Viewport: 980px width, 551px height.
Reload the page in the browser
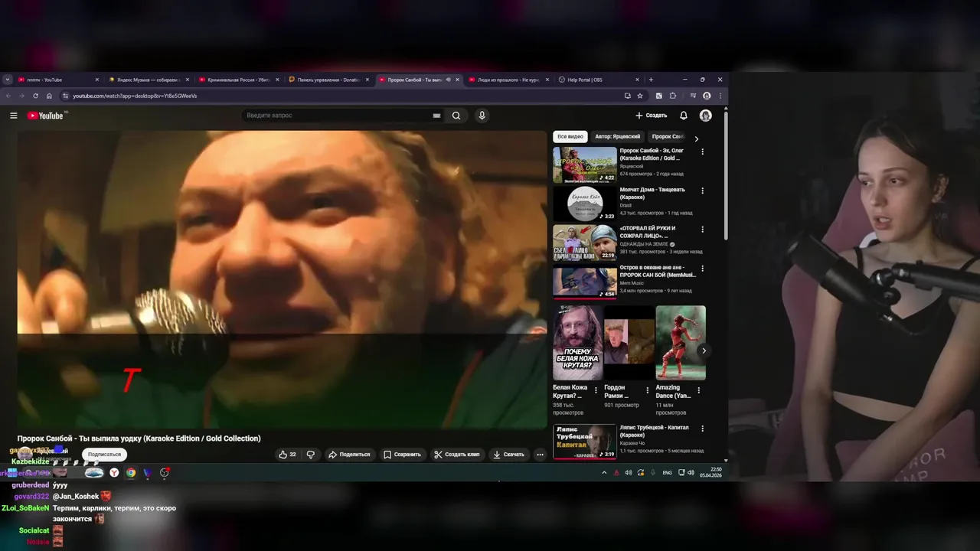pyautogui.click(x=35, y=96)
